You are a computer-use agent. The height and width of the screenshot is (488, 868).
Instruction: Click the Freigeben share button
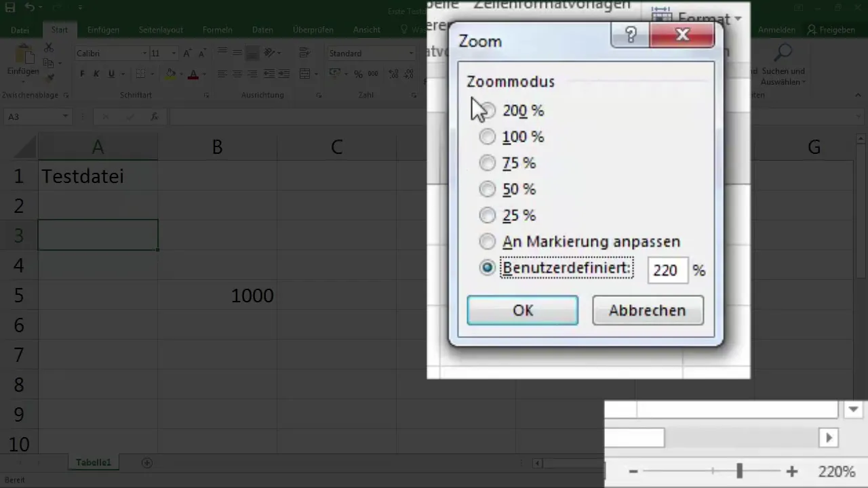[831, 30]
